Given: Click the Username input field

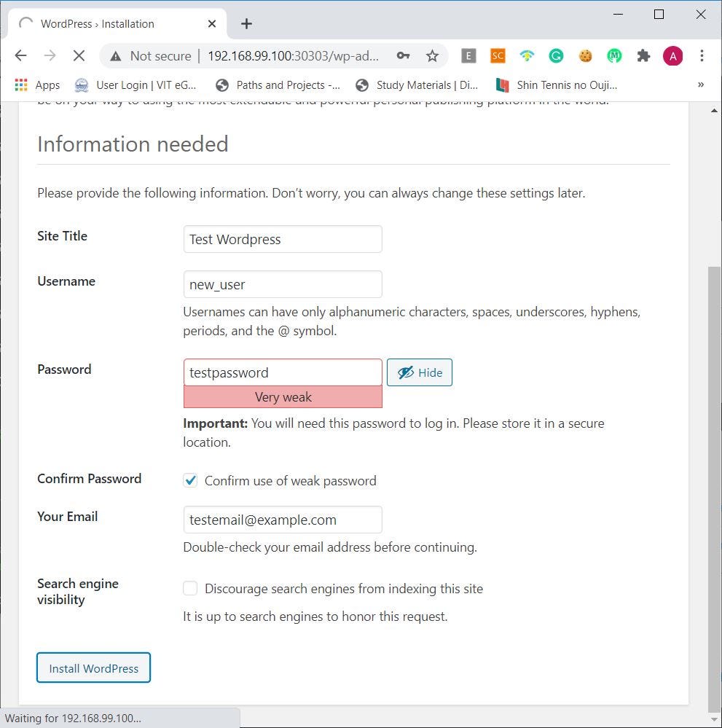Looking at the screenshot, I should [x=283, y=284].
